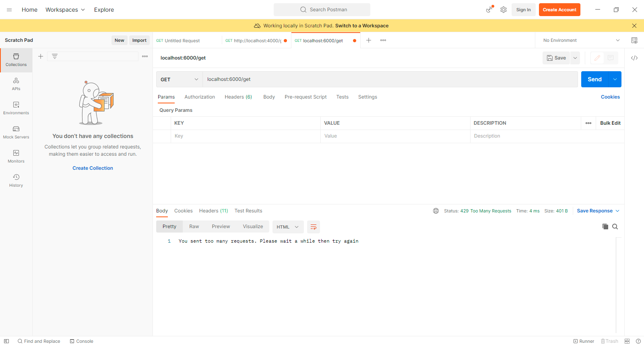This screenshot has height=346, width=644.
Task: Toggle line wrap in response body
Action: (314, 227)
